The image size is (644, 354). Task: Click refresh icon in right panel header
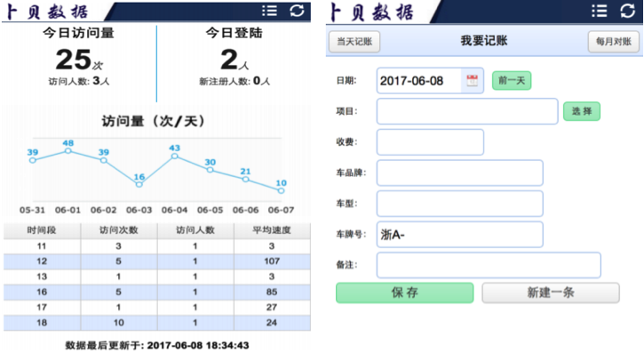pyautogui.click(x=628, y=11)
